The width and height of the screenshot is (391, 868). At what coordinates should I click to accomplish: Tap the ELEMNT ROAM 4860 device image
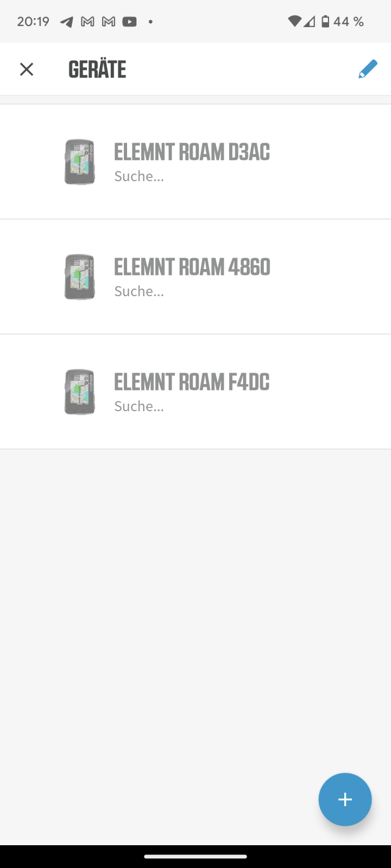click(x=80, y=277)
